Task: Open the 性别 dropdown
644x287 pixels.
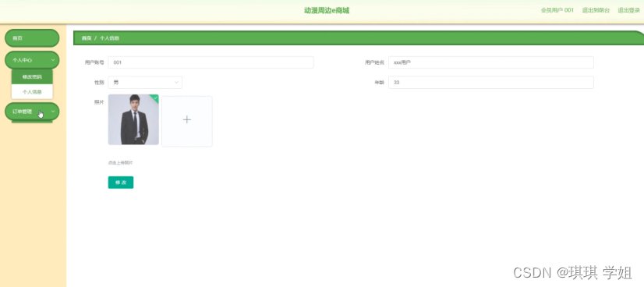Action: click(145, 82)
